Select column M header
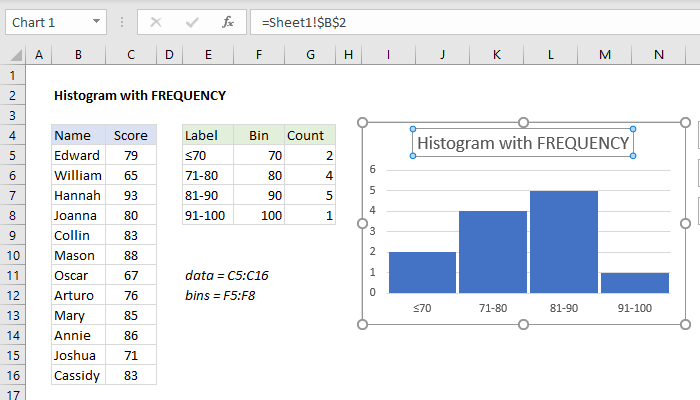 (605, 55)
